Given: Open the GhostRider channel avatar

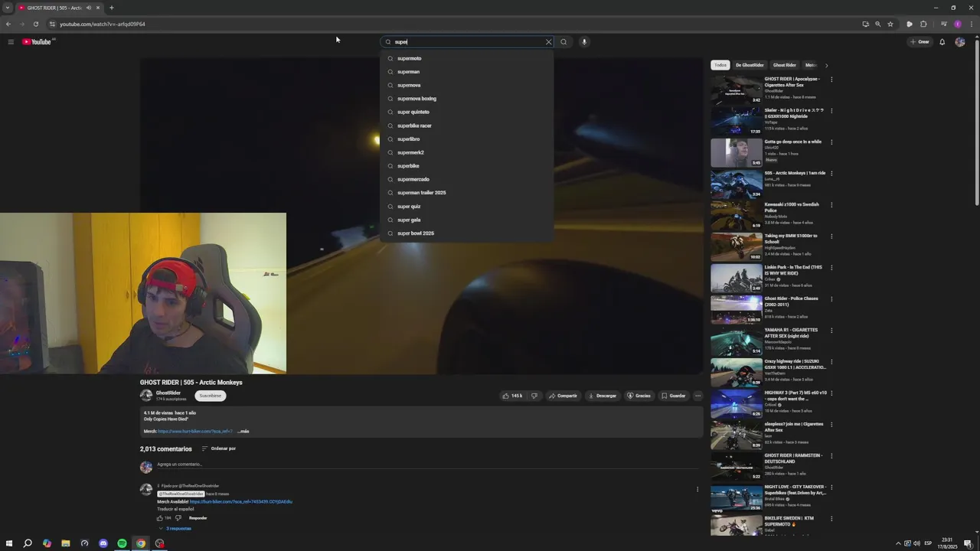Looking at the screenshot, I should pyautogui.click(x=146, y=396).
